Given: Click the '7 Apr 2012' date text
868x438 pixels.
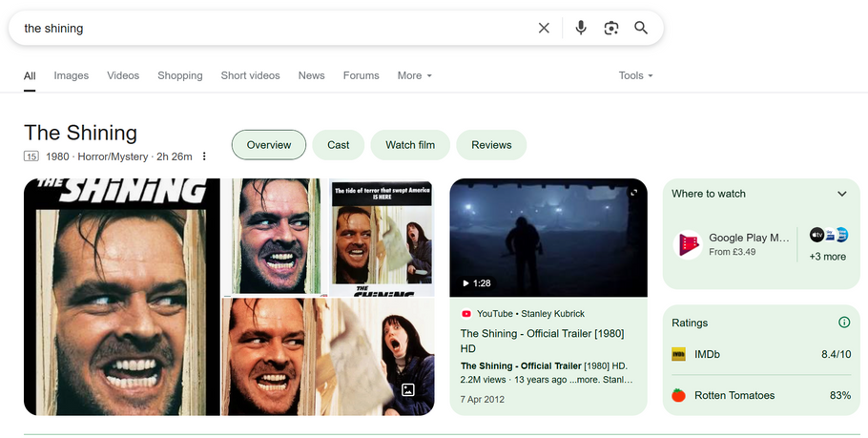Looking at the screenshot, I should pos(482,399).
